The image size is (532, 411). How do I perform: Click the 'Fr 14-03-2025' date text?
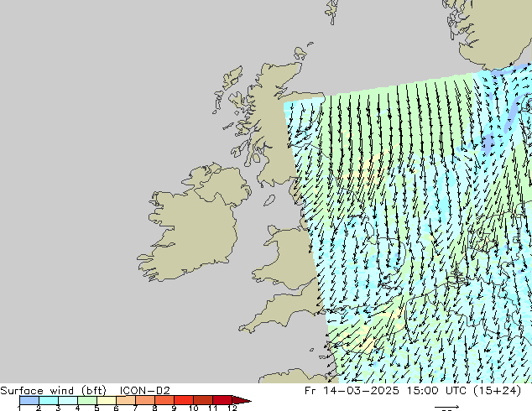(x=352, y=391)
